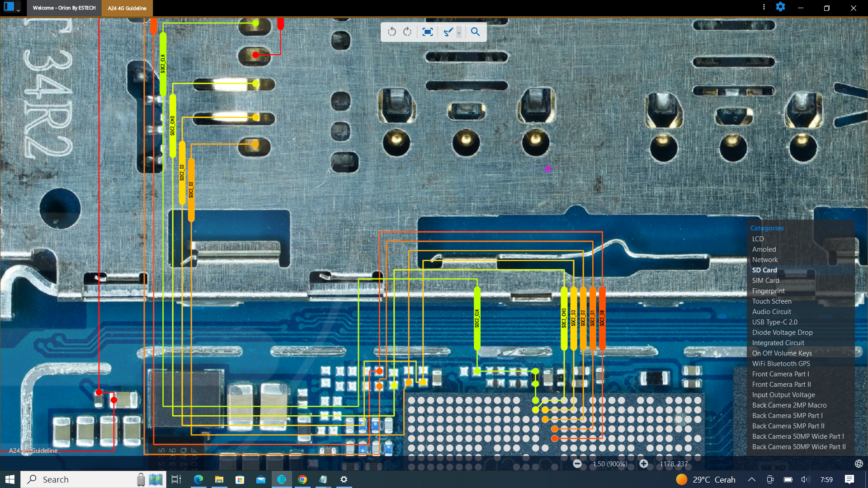Click the rotate clockwise icon

(408, 32)
